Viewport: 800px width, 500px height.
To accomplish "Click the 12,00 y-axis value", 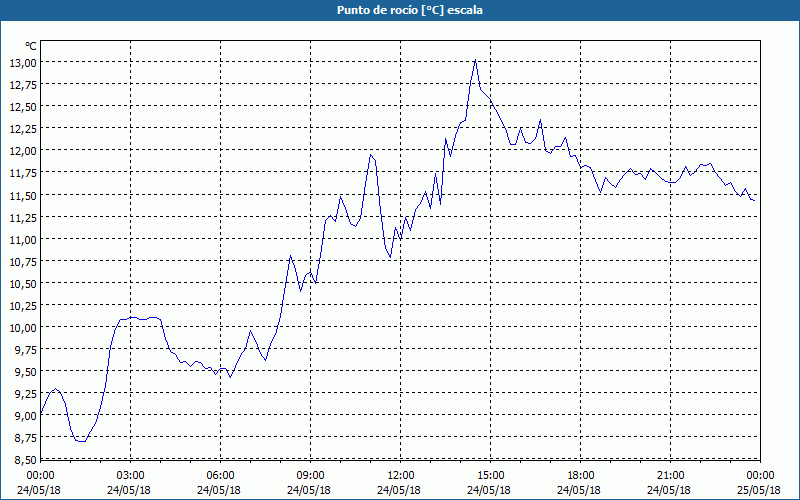I will (x=23, y=151).
